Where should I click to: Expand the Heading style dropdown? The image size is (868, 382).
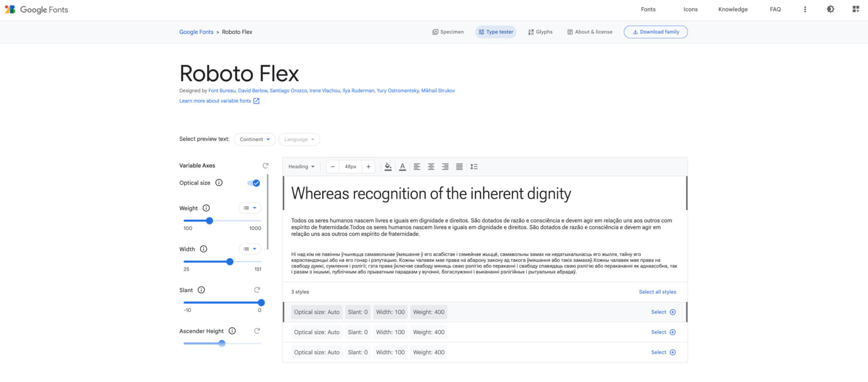pos(301,167)
